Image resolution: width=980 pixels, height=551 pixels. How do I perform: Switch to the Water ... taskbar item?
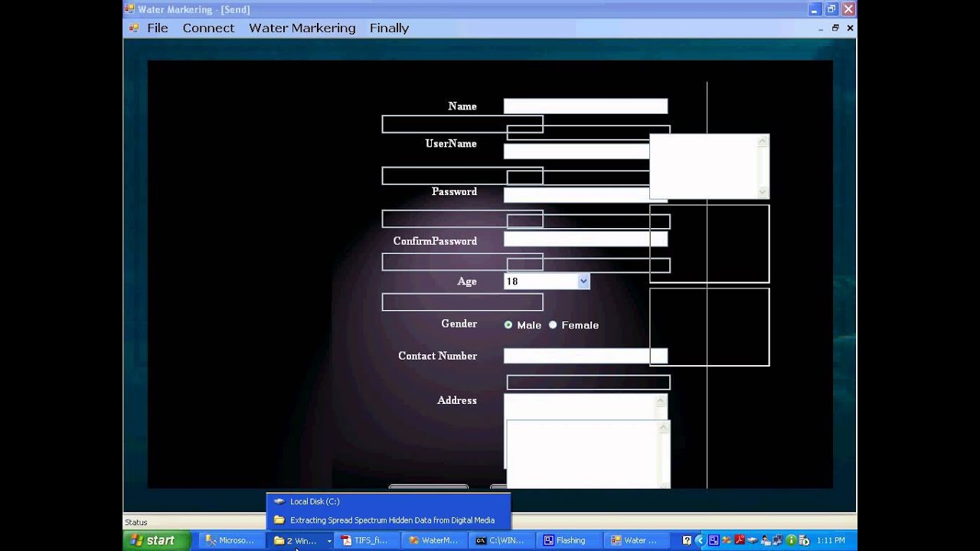point(635,540)
